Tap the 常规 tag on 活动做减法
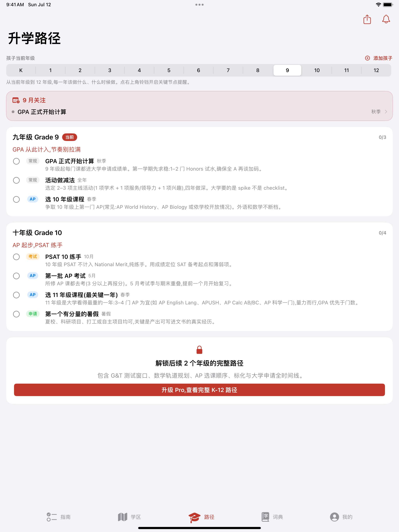The height and width of the screenshot is (532, 399). 33,180
